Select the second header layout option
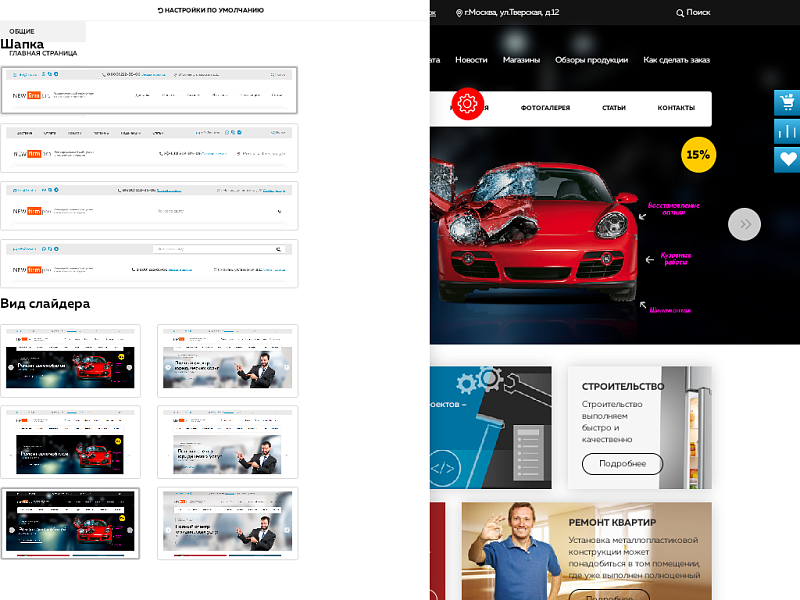The image size is (800, 600). pyautogui.click(x=149, y=147)
